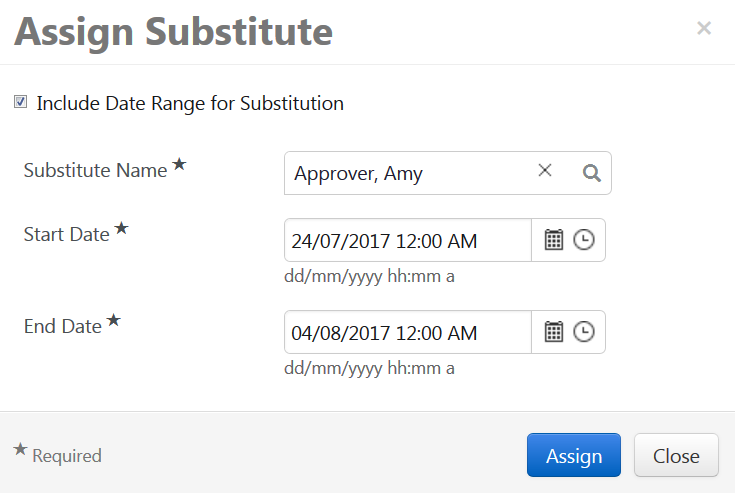Screen dimensions: 735x493
Task: Click the Start Date label
Action: (x=66, y=234)
